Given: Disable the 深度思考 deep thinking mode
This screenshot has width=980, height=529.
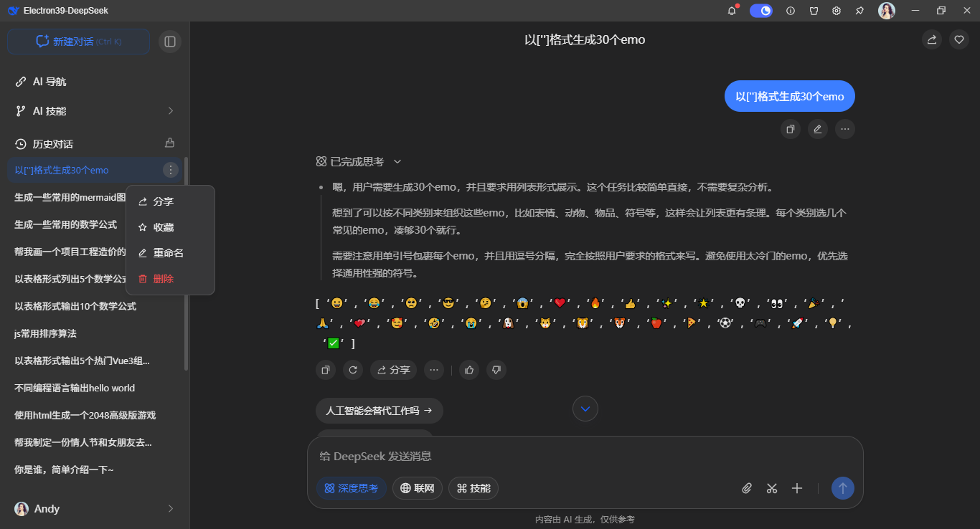Looking at the screenshot, I should click(351, 488).
